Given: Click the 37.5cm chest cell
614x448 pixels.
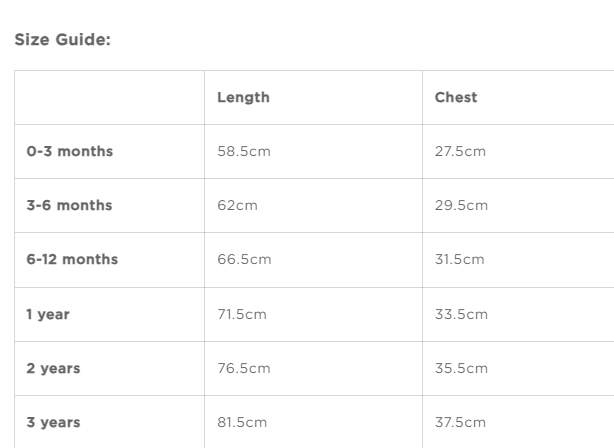Looking at the screenshot, I should [461, 422].
